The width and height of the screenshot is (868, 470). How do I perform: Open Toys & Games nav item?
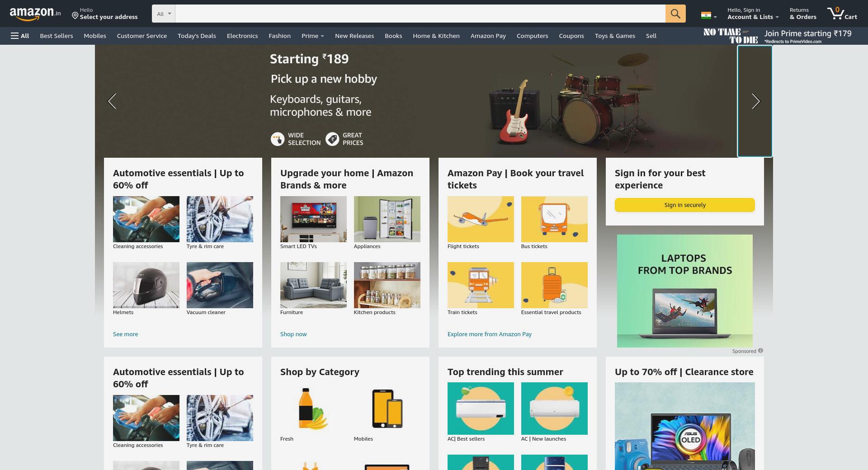click(x=615, y=36)
